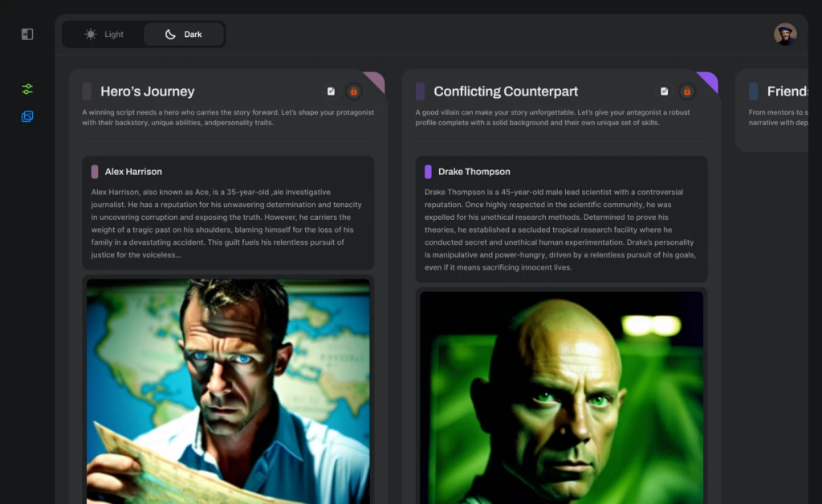Open Alex Harrison's character description

(x=227, y=223)
